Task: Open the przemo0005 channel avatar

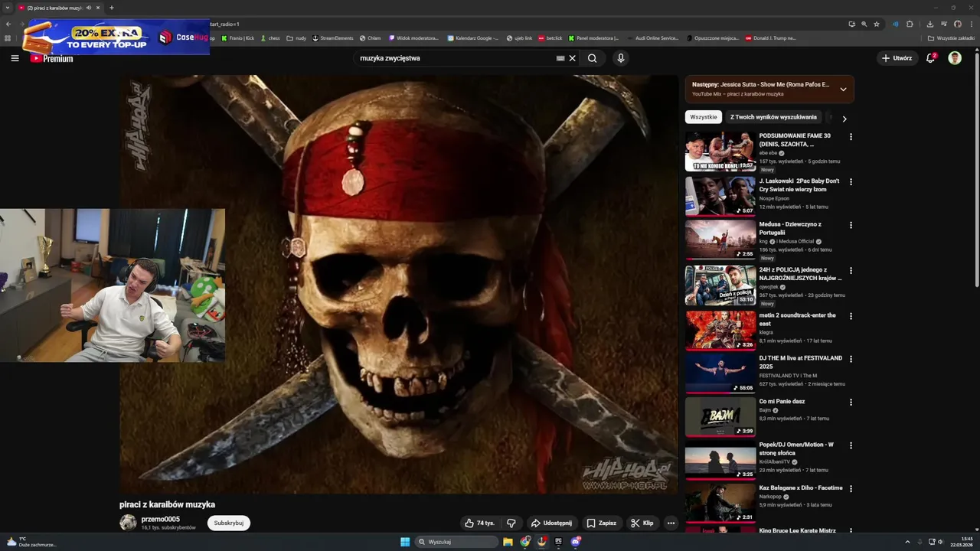Action: 128,523
